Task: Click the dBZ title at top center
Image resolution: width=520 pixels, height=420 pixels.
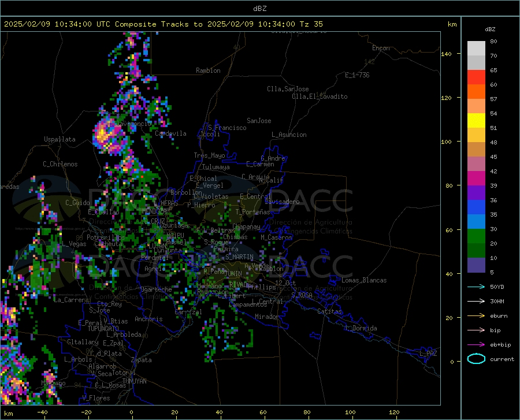Action: coord(259,9)
